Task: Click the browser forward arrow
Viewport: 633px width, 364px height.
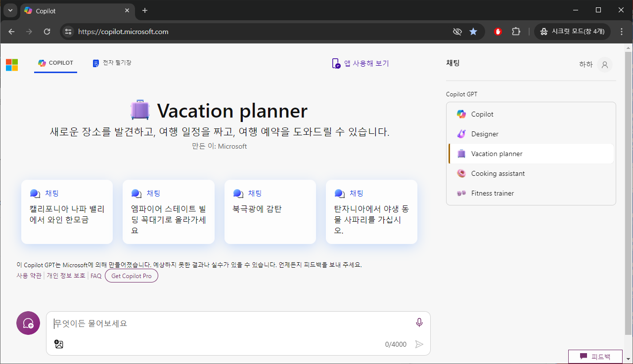Action: pos(29,32)
